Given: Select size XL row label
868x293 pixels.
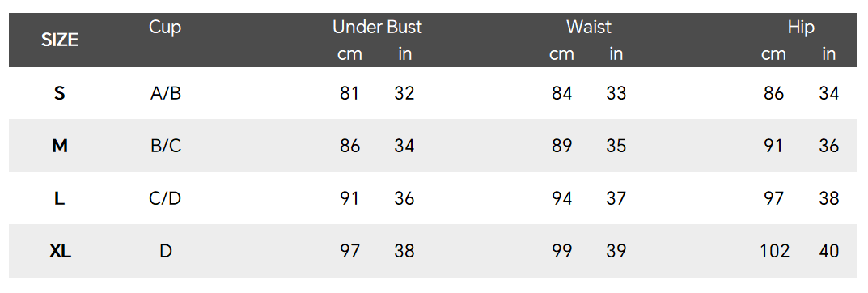Looking at the screenshot, I should click(60, 252).
